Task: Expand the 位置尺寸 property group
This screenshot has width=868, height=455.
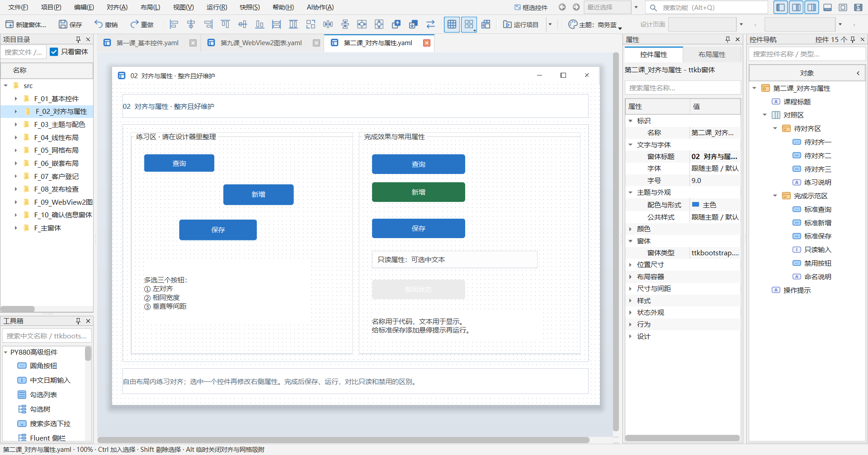Action: tap(630, 264)
